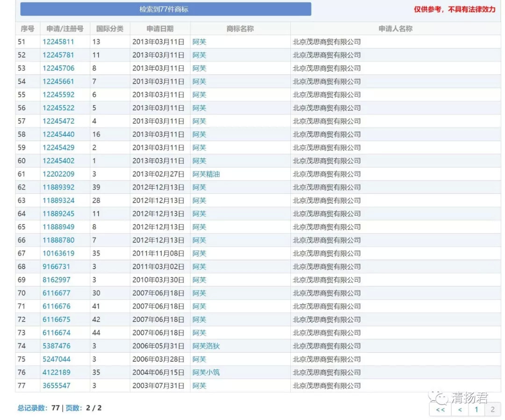Viewport: 505px width, 420px height.
Task: Click the 申请日期 column header
Action: [x=160, y=28]
